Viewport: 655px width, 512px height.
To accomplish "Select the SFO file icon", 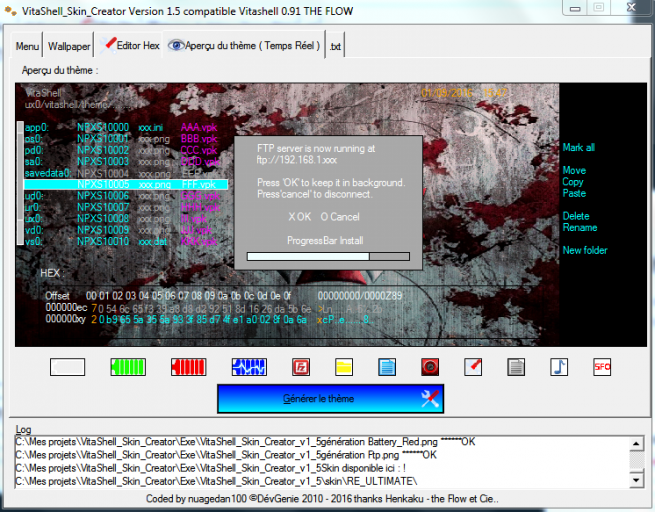I will click(x=602, y=367).
